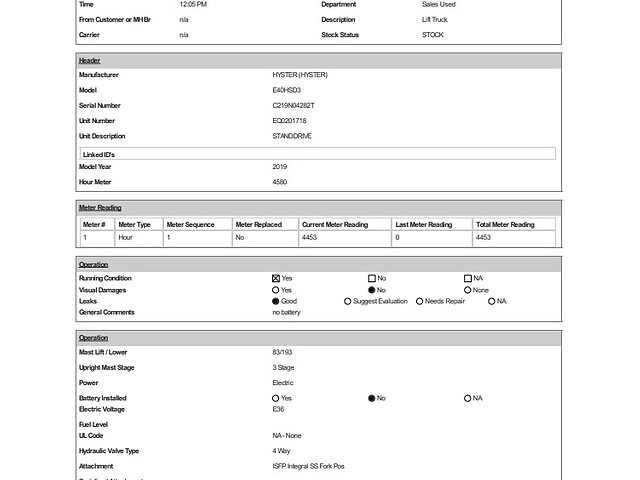Select Suggest Evaluation for Leaks
The image size is (640, 480).
(348, 301)
